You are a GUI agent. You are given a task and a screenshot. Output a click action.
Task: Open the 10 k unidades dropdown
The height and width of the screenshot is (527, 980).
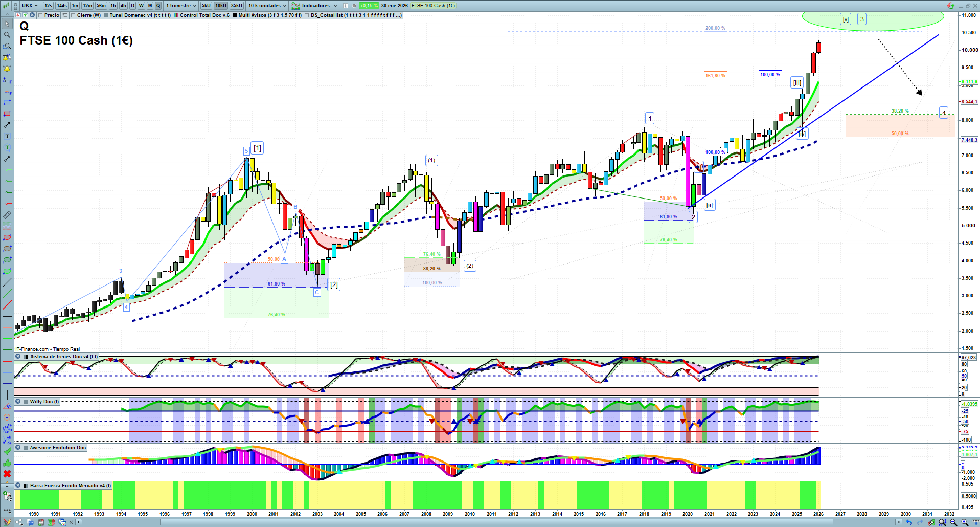click(x=267, y=6)
